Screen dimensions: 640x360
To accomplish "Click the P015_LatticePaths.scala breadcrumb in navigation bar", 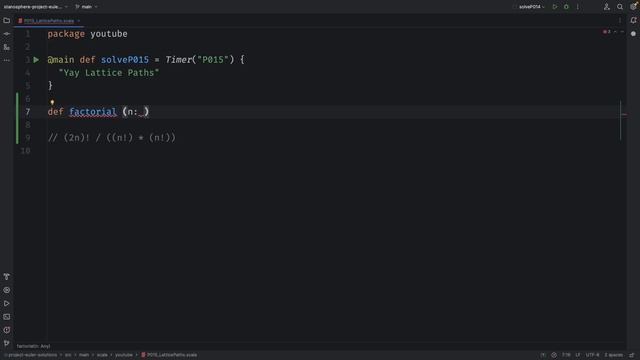I will point(169,355).
